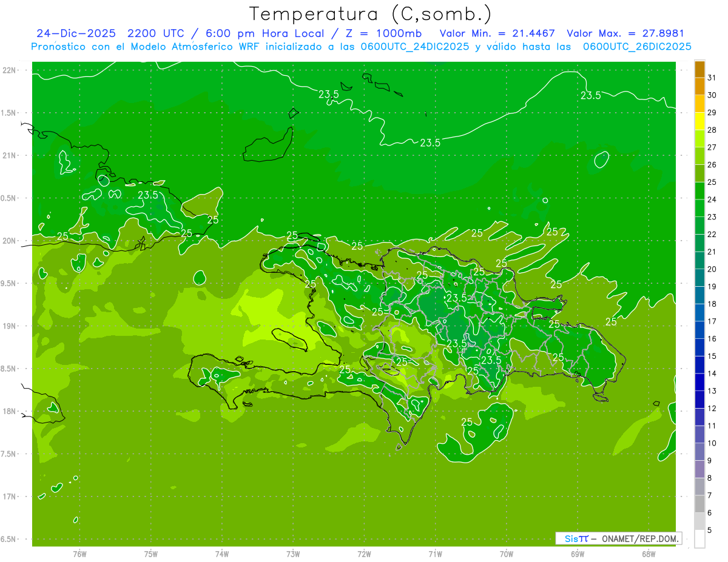
Task: Click the '0600UTC_24DIC2025' initialization time
Action: click(x=413, y=47)
